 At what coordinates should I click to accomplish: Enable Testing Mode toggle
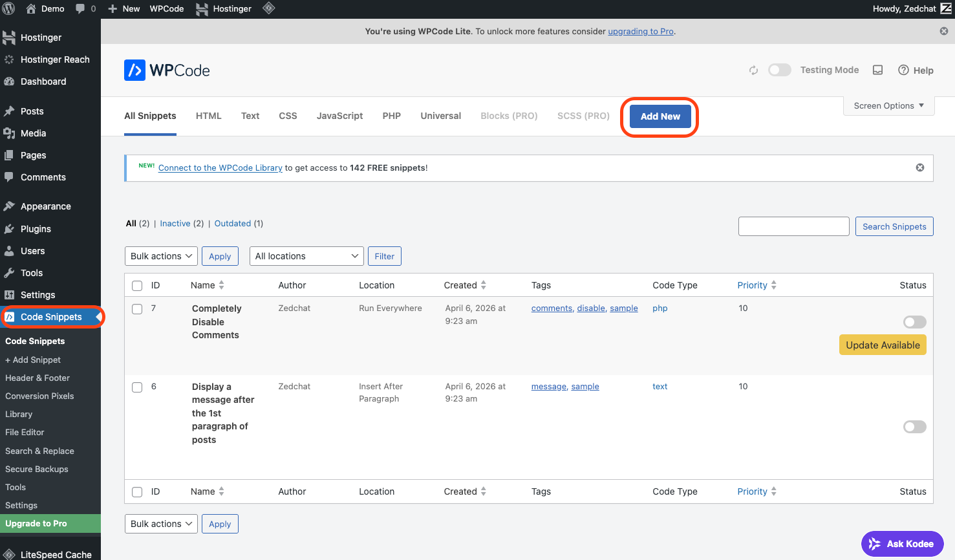point(779,70)
